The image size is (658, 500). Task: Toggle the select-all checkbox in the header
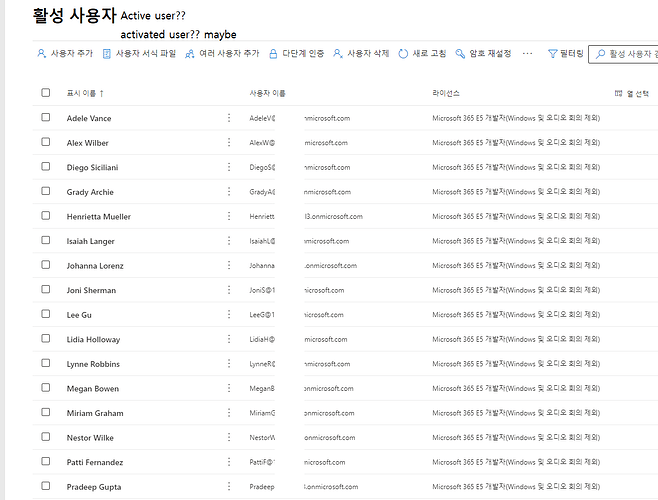(45, 93)
